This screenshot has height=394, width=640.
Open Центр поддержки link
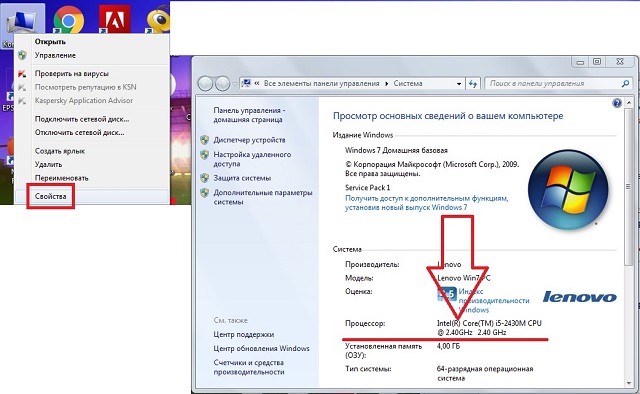point(244,334)
